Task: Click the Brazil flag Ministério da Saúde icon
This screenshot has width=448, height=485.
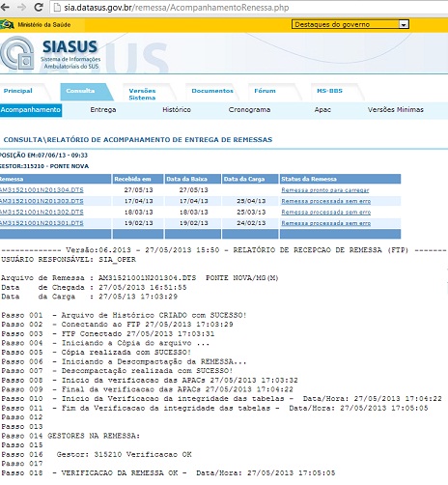Action: coord(7,24)
